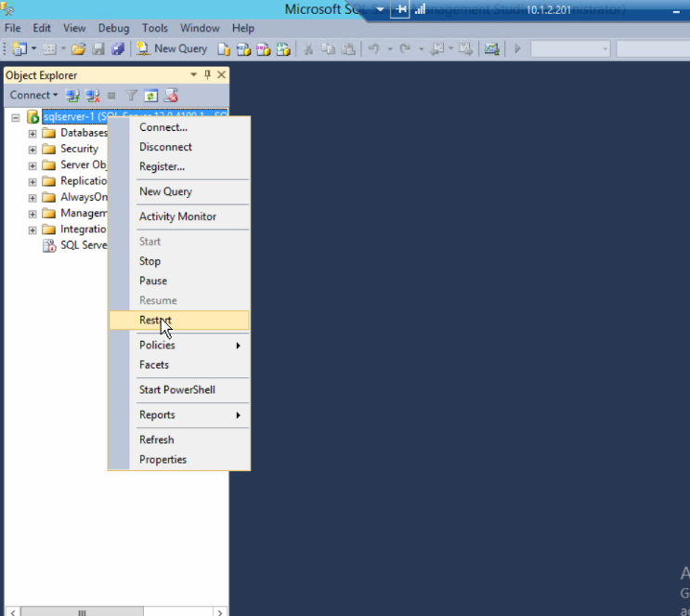Open the Activity Monitor toolbar icon
690x616 pixels.
click(x=491, y=48)
